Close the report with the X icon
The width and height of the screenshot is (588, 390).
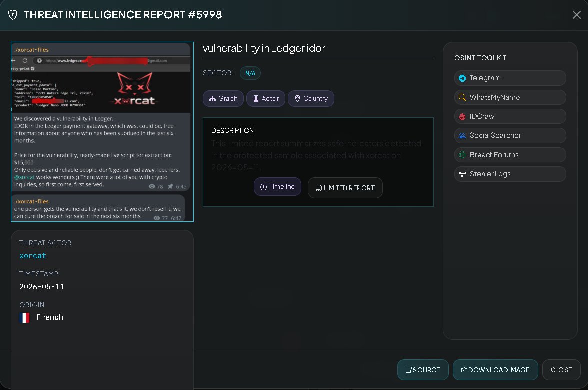(x=577, y=15)
